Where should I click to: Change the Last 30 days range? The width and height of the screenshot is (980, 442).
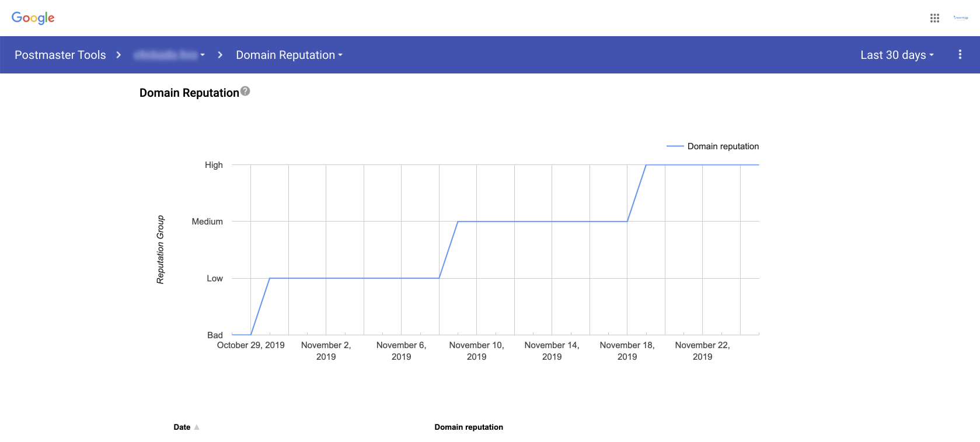click(x=897, y=55)
